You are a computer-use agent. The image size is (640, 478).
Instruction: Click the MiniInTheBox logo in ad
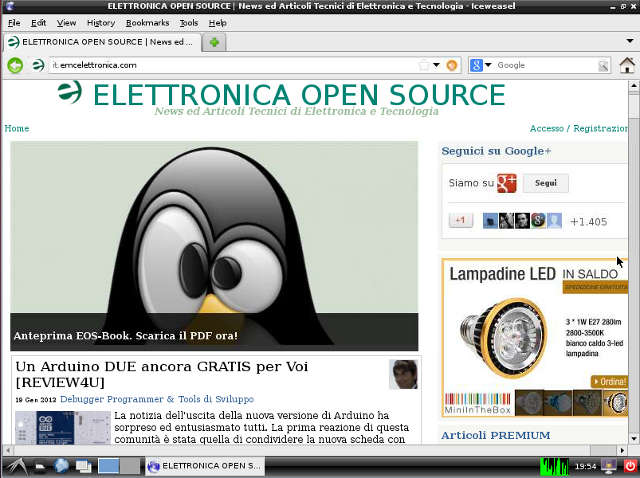[x=478, y=404]
